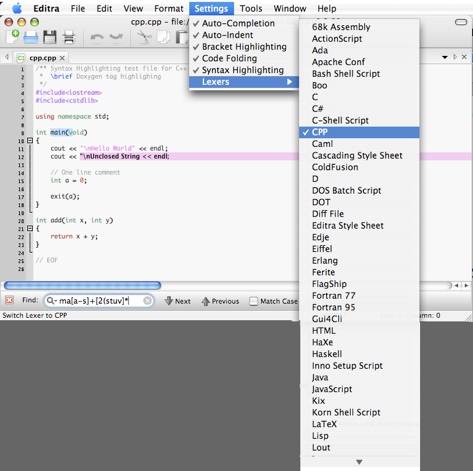The height and width of the screenshot is (471, 473).
Task: Choose the Cascading Style Sheet lexer
Action: coord(359,155)
